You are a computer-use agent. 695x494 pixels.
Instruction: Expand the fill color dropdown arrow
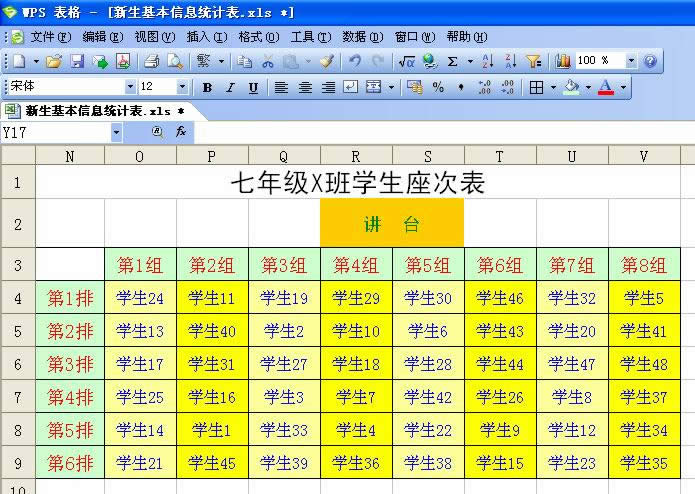tap(589, 88)
